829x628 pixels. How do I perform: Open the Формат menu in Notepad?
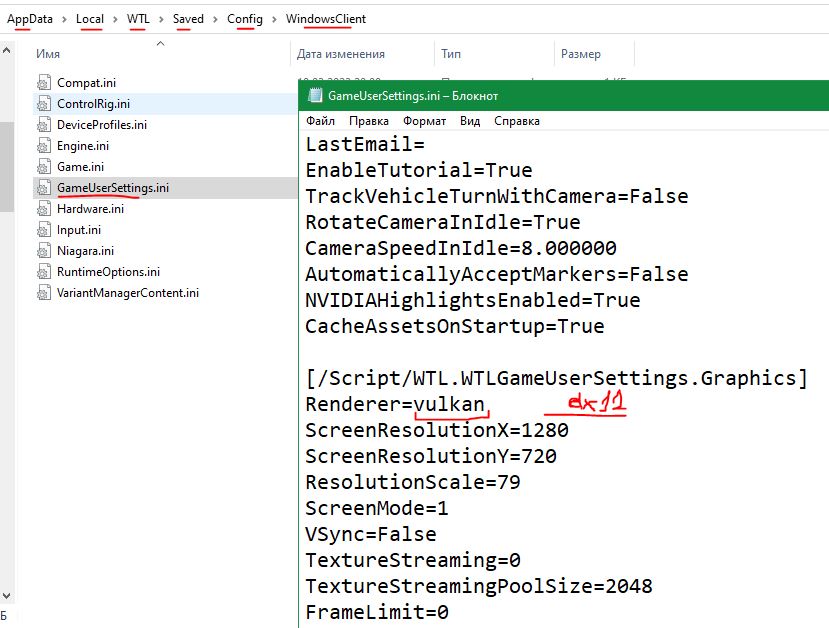point(425,121)
